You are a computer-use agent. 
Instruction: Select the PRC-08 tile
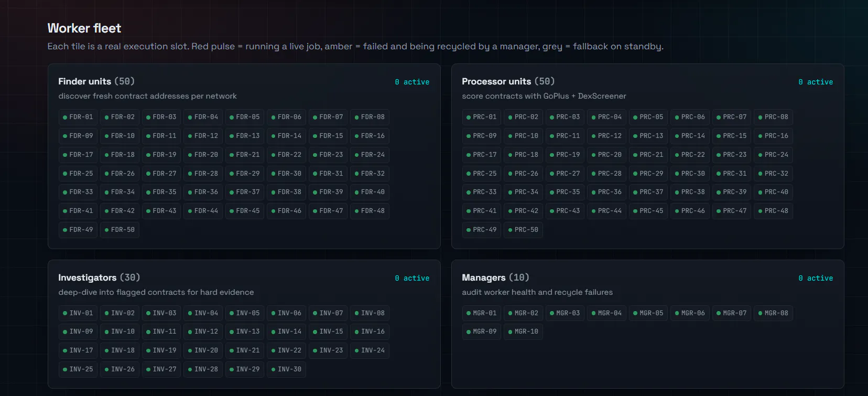pyautogui.click(x=773, y=117)
